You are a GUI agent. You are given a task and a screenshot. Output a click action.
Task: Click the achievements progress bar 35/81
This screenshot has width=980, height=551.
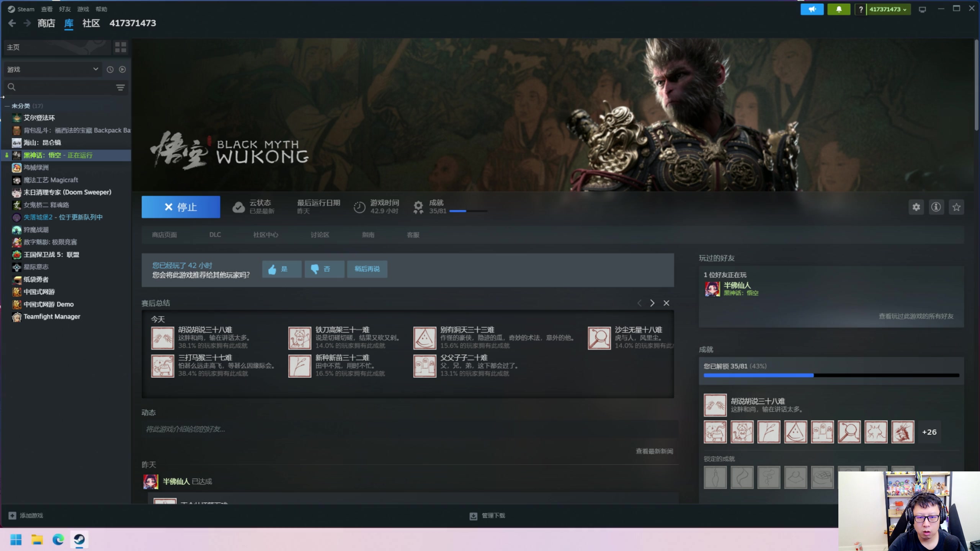pos(468,211)
